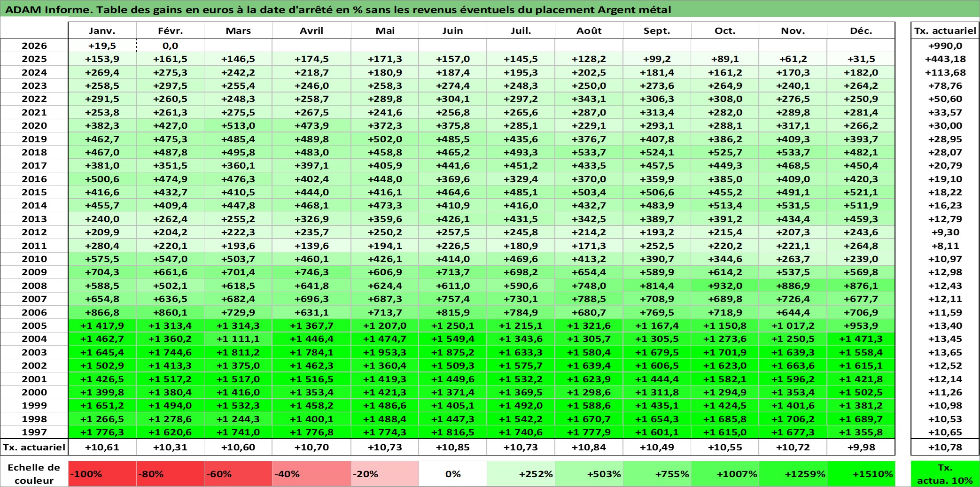
Task: Select the +8,11 actuarial rate for 2011
Action: tap(945, 246)
